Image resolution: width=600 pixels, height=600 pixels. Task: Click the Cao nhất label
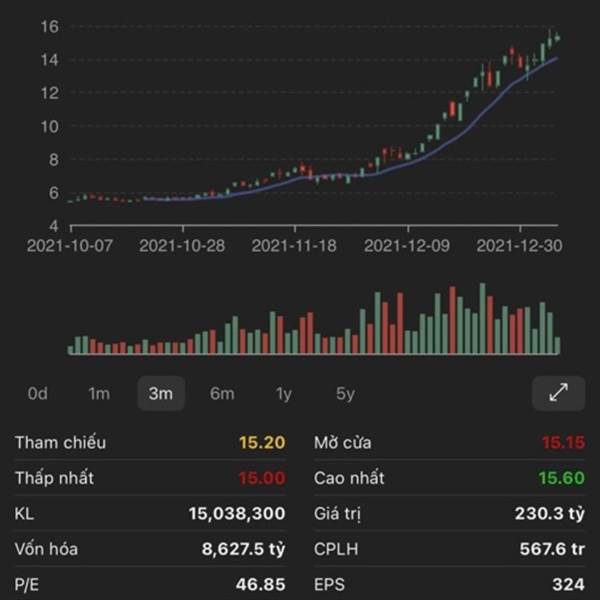349,478
